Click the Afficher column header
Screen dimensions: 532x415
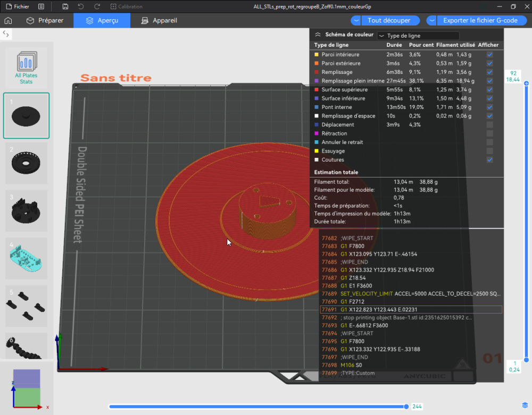click(488, 45)
